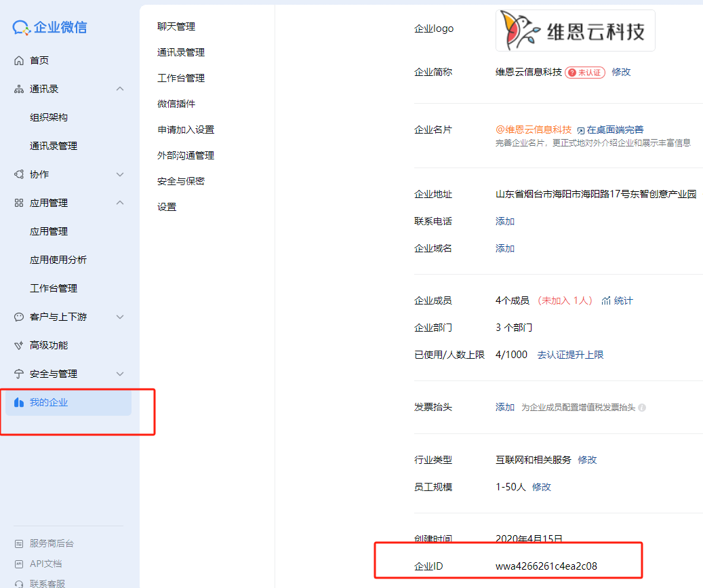Click the 在桌面端完善 external link icon
703x588 pixels.
point(580,130)
